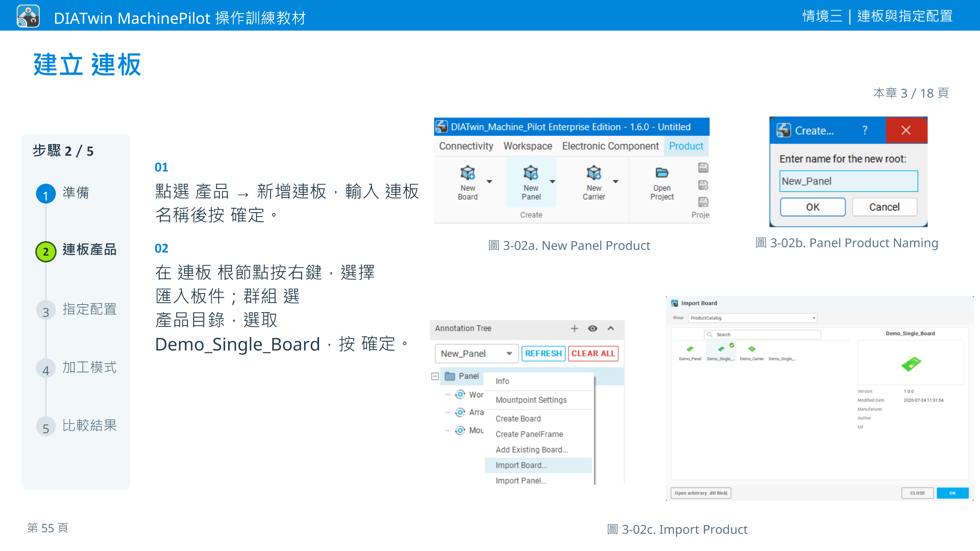This screenshot has width=980, height=551.
Task: Choose Import Panel... from the context menu
Action: click(x=538, y=481)
